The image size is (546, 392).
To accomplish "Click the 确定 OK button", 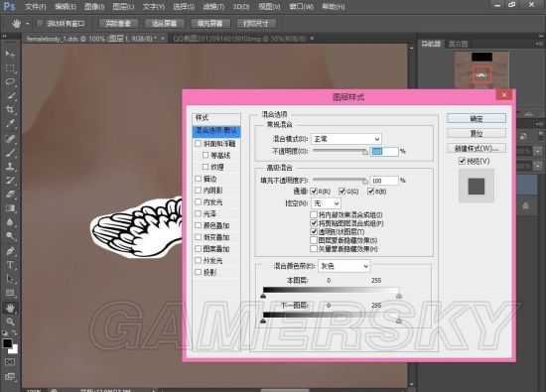I will click(477, 119).
